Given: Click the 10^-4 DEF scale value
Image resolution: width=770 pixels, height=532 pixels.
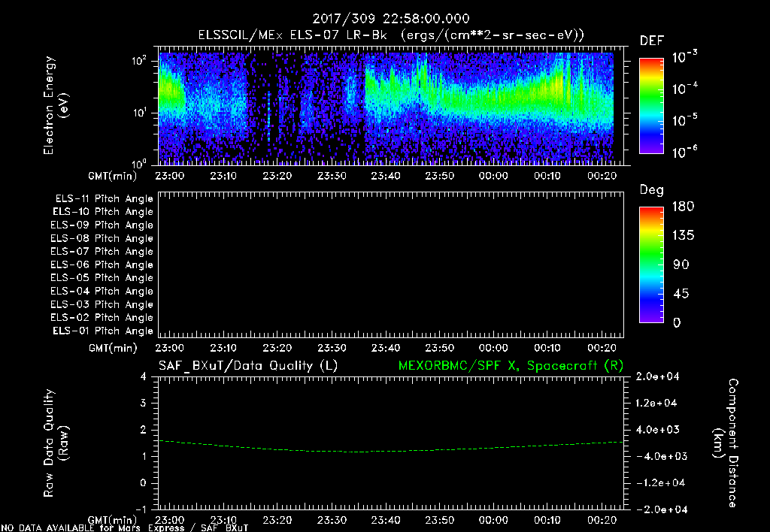Looking at the screenshot, I should point(684,89).
